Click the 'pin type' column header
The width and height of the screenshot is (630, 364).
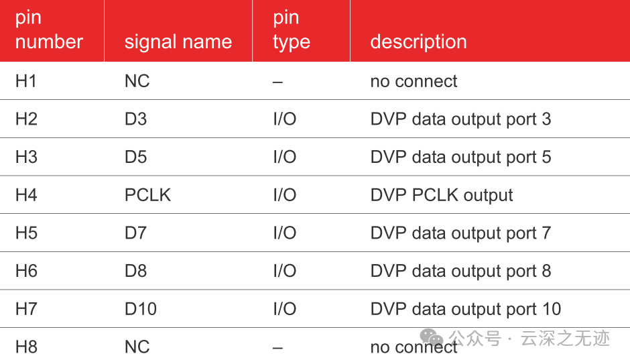(x=292, y=31)
